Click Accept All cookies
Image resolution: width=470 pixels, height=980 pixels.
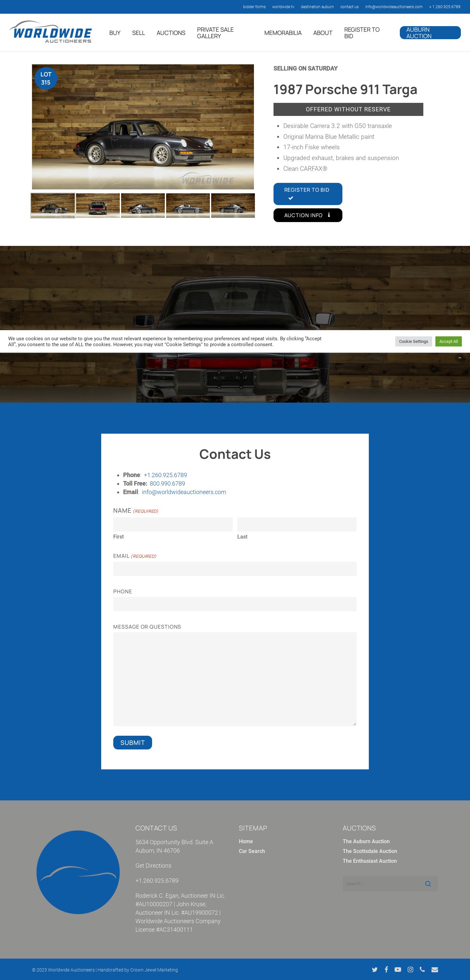tap(448, 341)
